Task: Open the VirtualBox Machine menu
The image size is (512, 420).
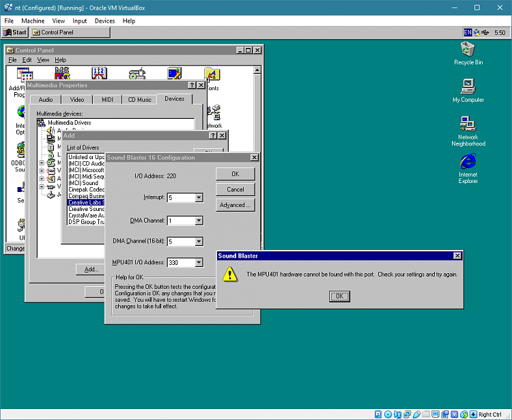Action: click(x=33, y=21)
